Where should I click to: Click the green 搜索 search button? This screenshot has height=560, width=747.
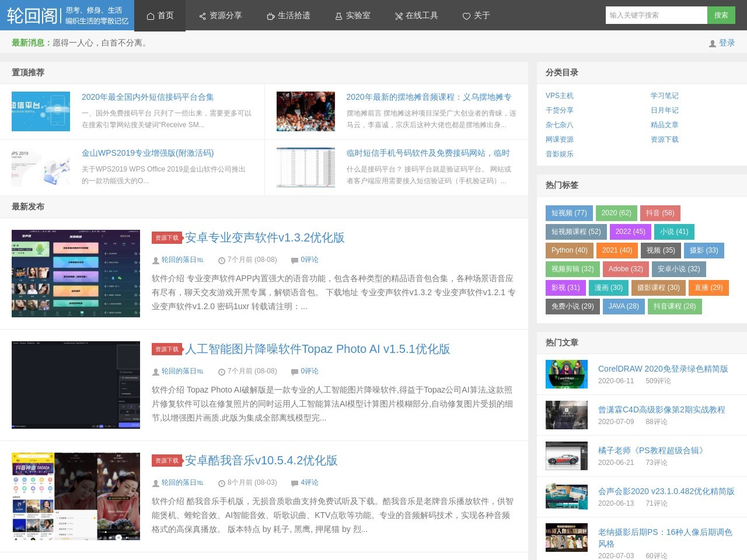721,15
